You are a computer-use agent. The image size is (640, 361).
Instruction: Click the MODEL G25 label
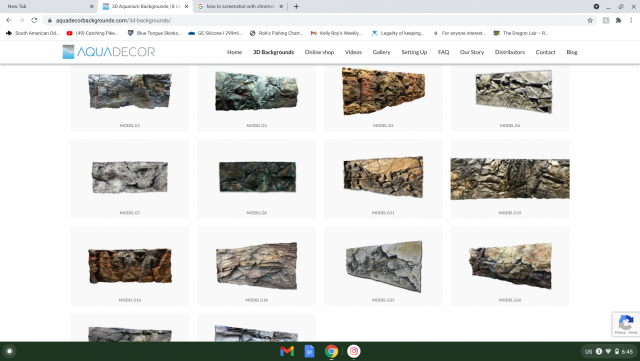[383, 300]
